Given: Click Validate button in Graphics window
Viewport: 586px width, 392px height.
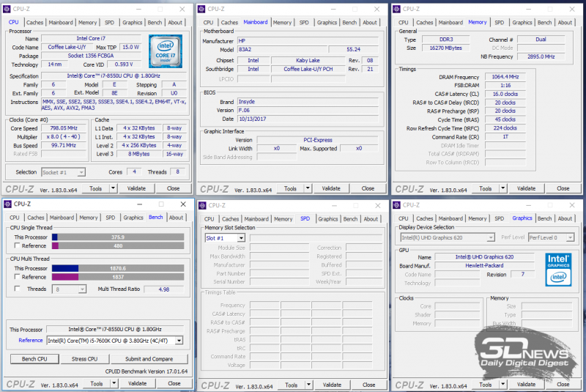Looking at the screenshot, I should point(526,384).
